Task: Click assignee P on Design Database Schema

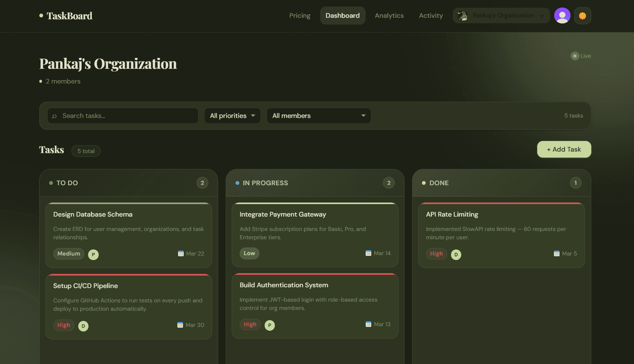Action: [x=93, y=255]
